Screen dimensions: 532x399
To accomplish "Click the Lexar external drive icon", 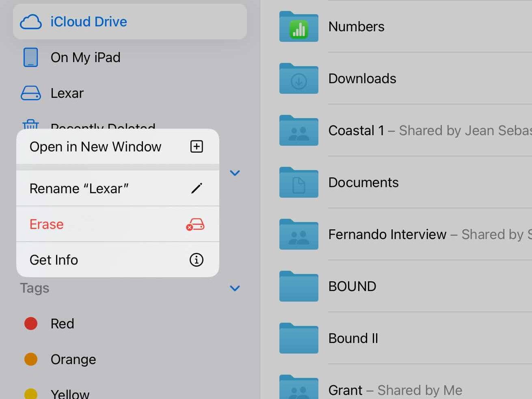I will 31,93.
